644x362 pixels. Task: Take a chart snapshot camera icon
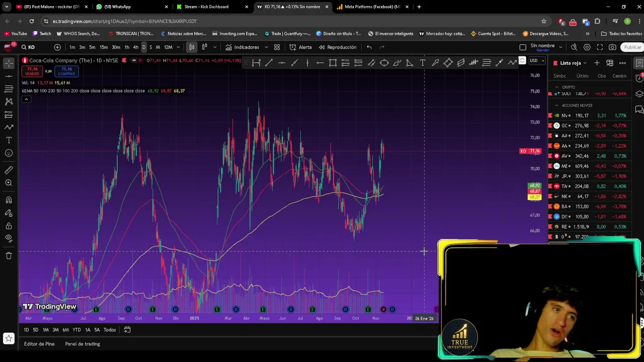pyautogui.click(x=612, y=47)
